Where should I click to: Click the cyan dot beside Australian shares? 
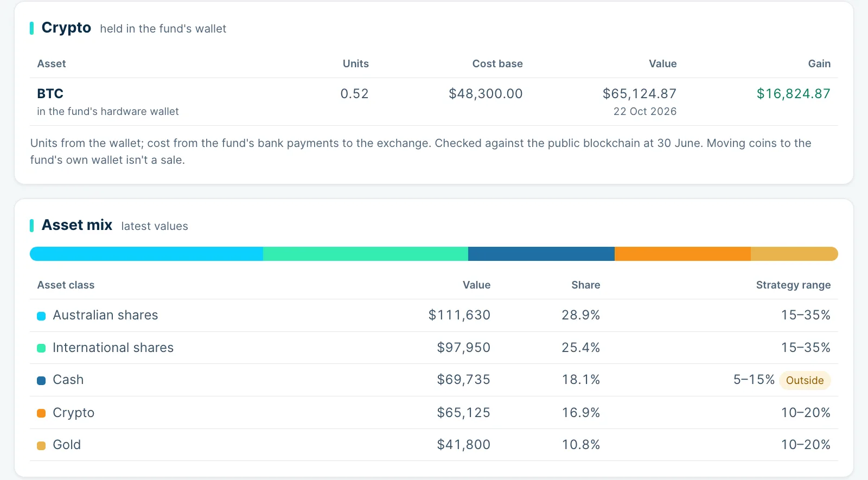(x=41, y=316)
